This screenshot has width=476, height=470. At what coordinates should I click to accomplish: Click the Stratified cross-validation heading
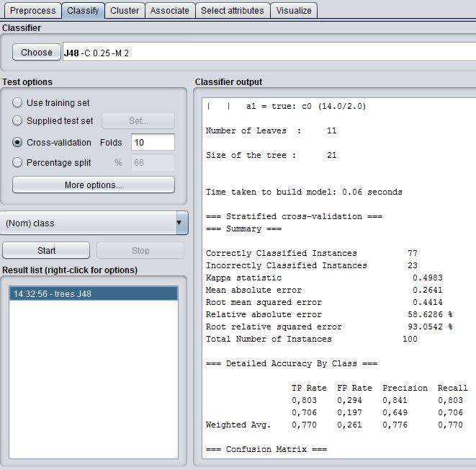pyautogui.click(x=294, y=216)
